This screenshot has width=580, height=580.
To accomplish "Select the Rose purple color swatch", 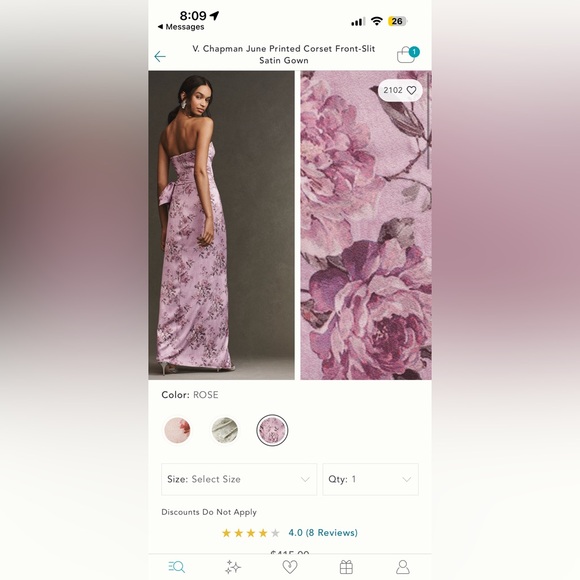I will tap(272, 430).
